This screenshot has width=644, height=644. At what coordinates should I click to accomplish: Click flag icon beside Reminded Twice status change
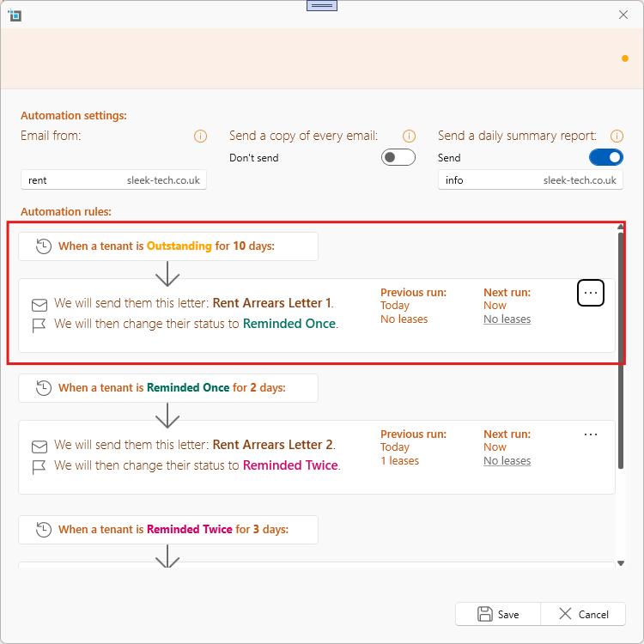(39, 467)
